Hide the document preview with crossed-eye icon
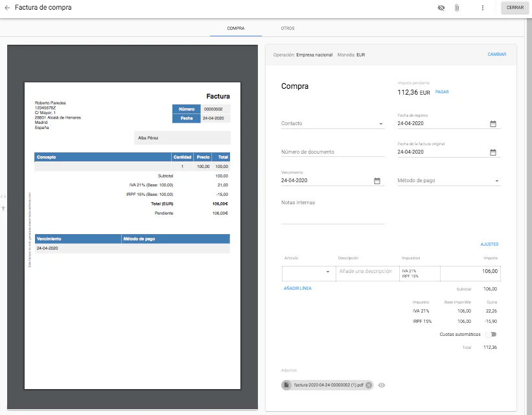 [441, 8]
